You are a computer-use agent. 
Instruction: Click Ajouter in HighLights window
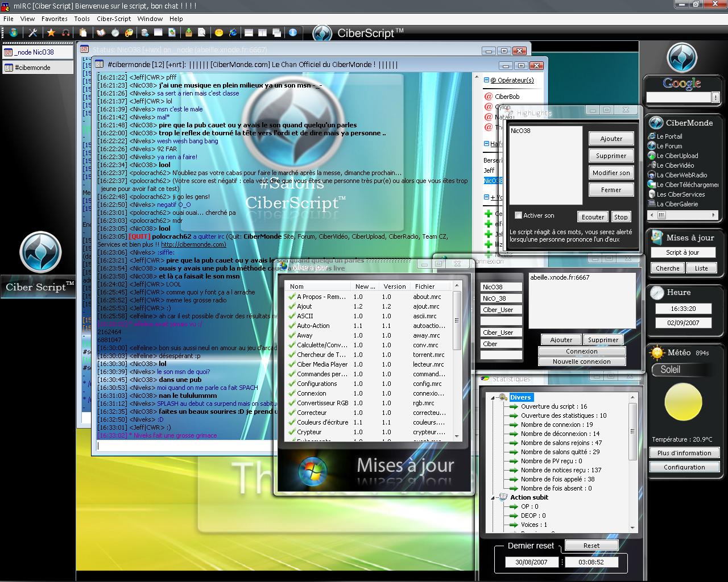click(611, 139)
